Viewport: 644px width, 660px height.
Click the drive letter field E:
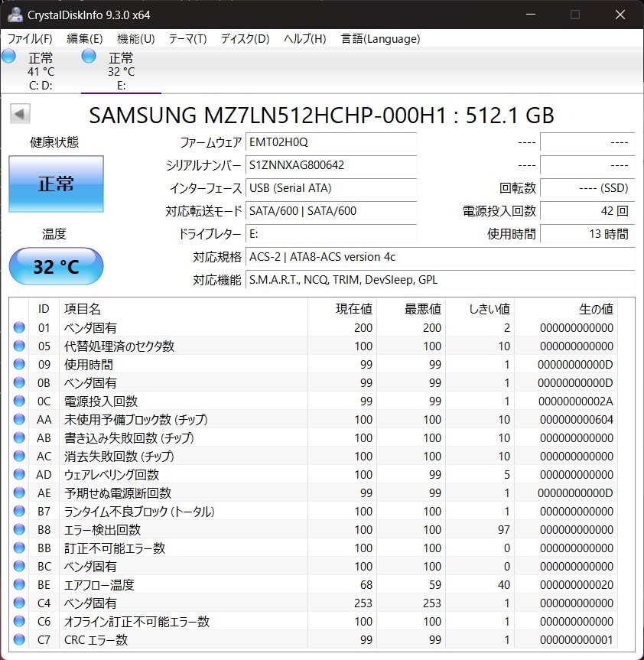pos(331,233)
